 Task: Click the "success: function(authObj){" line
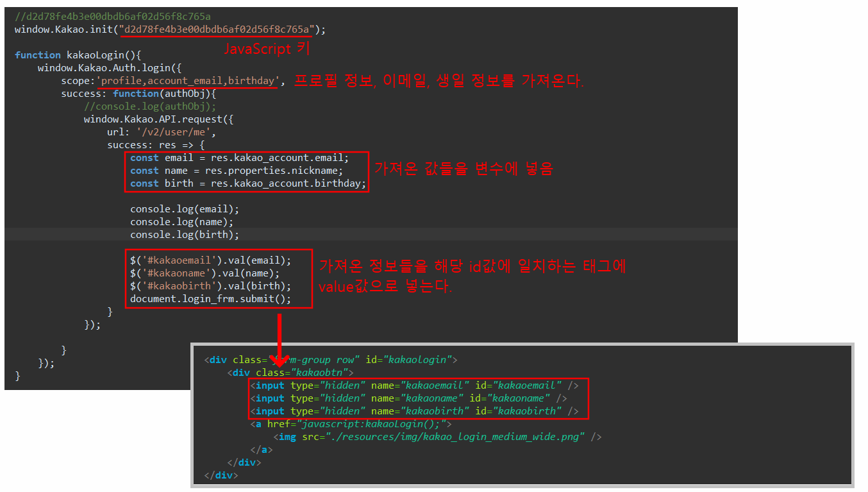pos(139,94)
